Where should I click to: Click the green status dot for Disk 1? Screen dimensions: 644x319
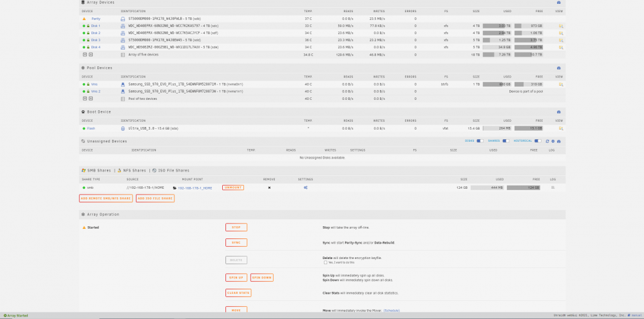point(84,26)
